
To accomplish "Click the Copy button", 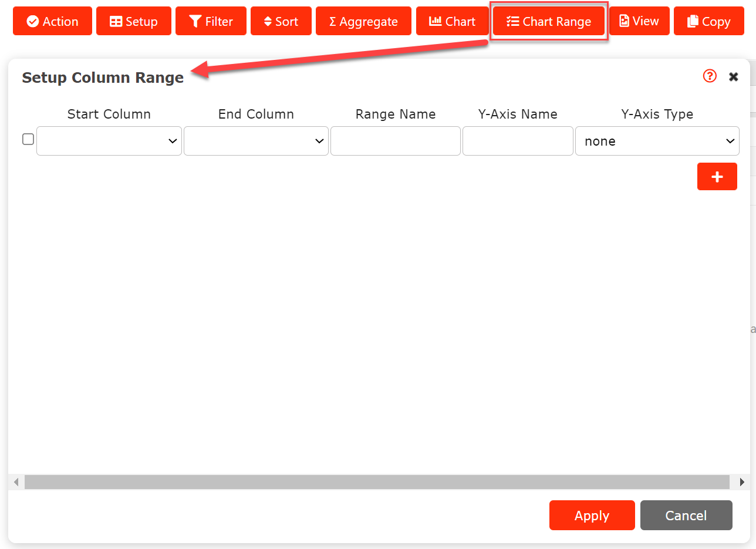I will (x=708, y=22).
